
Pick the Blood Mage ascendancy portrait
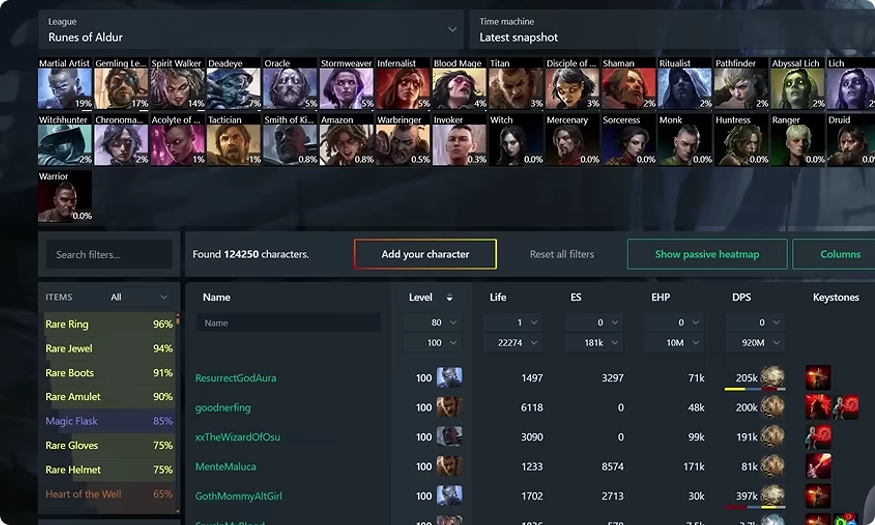[x=459, y=83]
